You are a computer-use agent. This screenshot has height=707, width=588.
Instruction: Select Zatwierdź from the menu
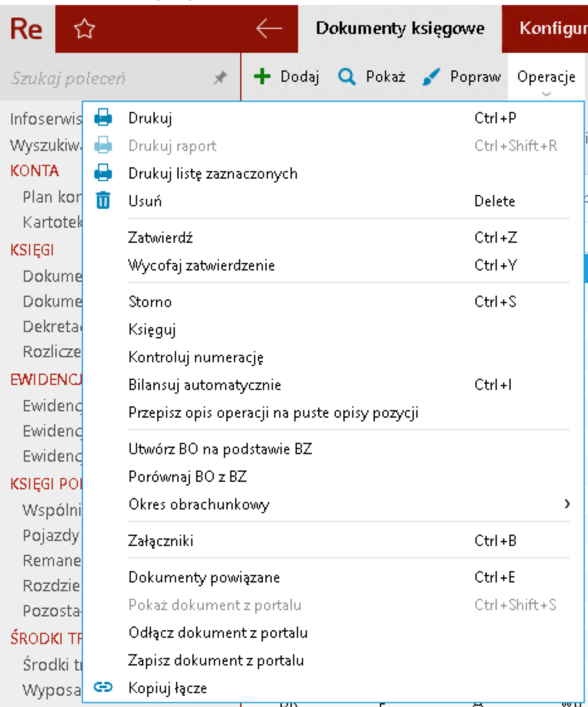click(160, 238)
